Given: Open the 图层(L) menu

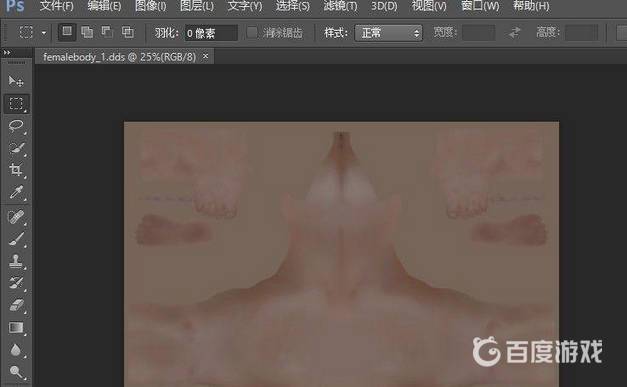Looking at the screenshot, I should click(x=197, y=6).
